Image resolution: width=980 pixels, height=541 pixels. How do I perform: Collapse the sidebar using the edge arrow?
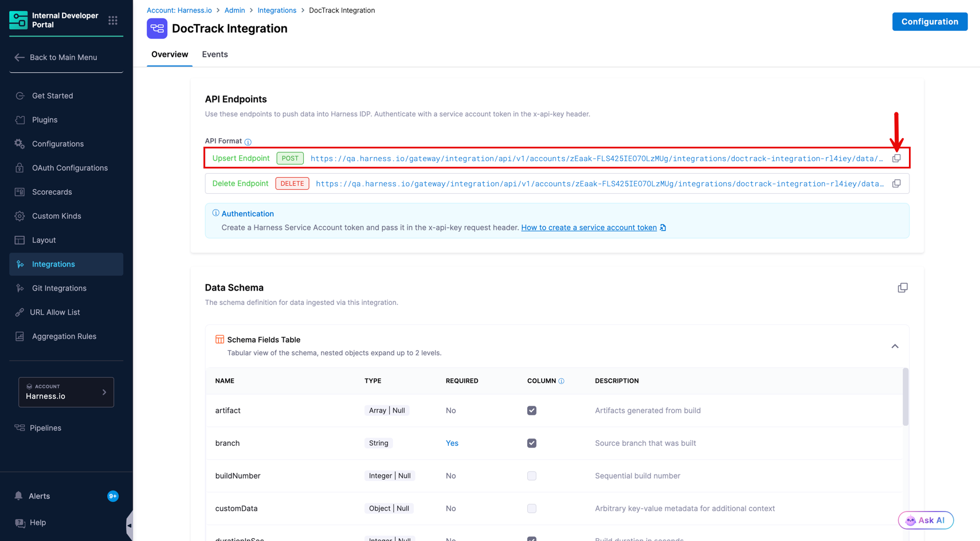click(x=130, y=526)
